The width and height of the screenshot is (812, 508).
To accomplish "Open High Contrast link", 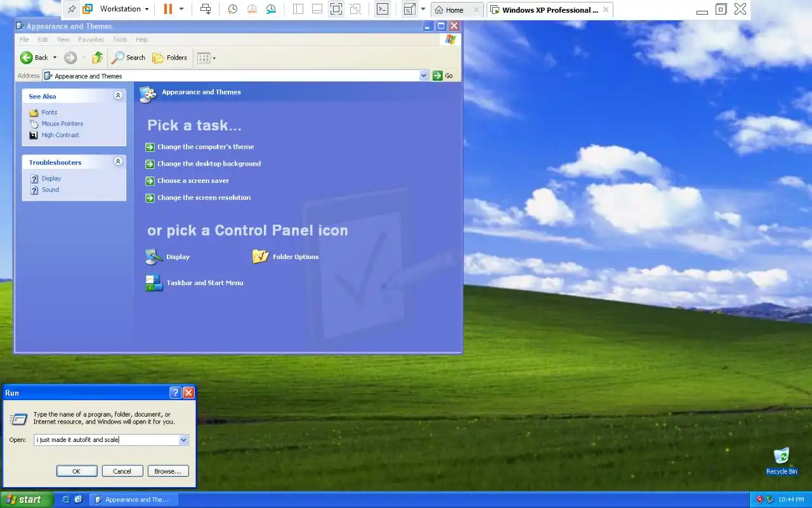I will pos(60,135).
